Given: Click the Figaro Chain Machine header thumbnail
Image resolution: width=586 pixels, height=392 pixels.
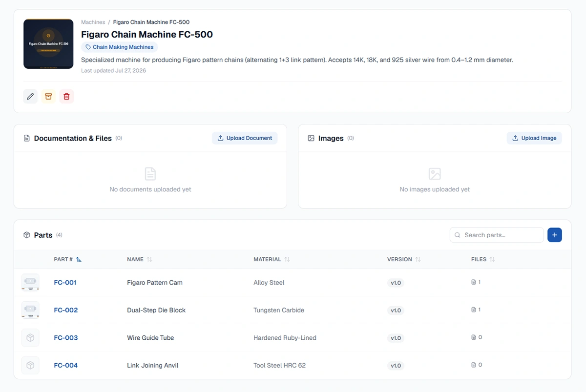Looking at the screenshot, I should pos(48,44).
